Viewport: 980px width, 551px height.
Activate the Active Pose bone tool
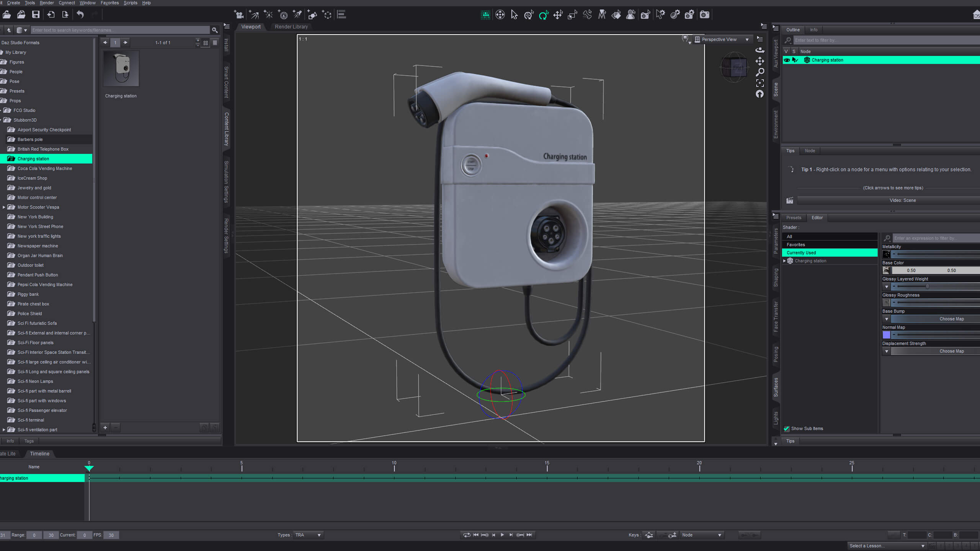pyautogui.click(x=587, y=15)
